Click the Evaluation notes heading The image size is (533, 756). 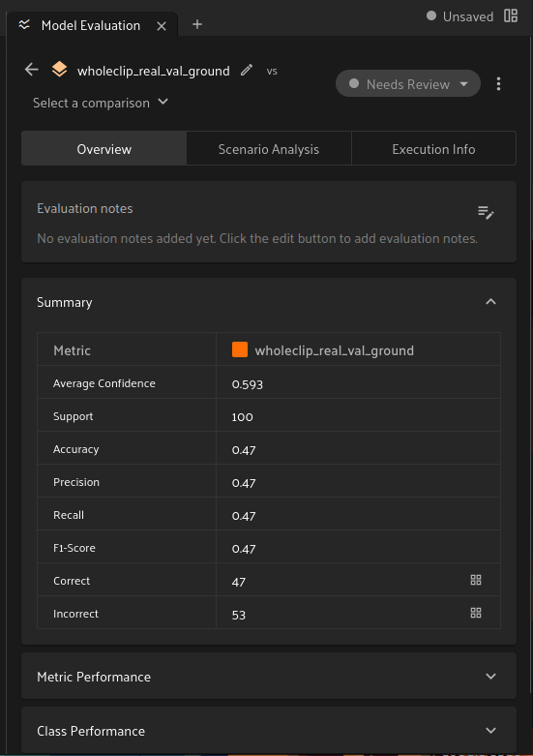(x=85, y=208)
